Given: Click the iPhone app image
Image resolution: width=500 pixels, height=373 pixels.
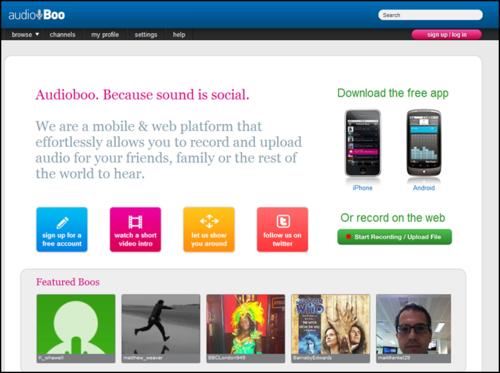Looking at the screenshot, I should (363, 143).
